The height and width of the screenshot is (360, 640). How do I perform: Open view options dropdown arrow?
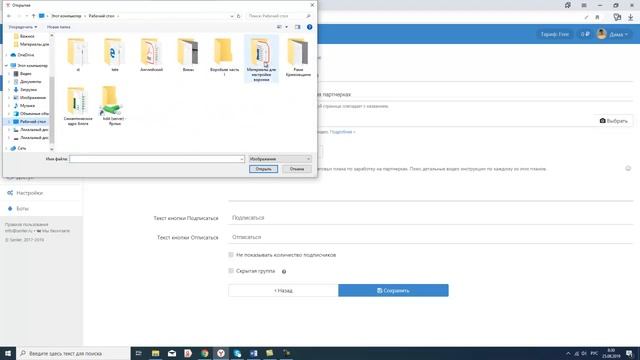coord(287,27)
